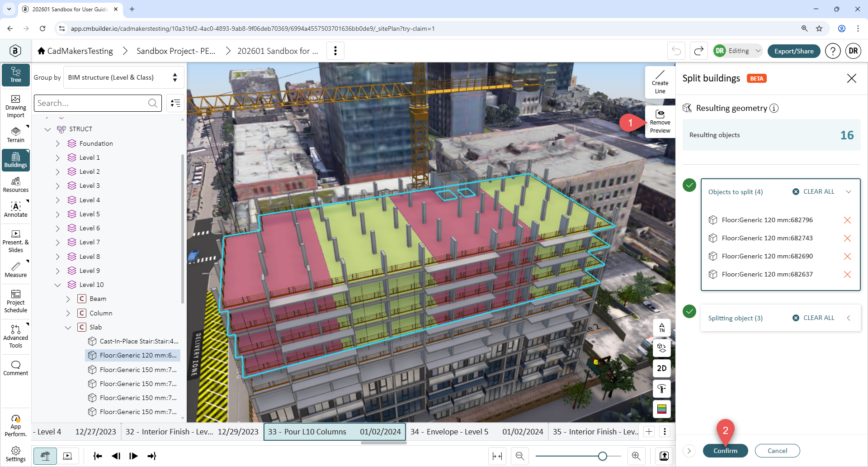
Task: Open Advanced Tools
Action: tap(16, 336)
